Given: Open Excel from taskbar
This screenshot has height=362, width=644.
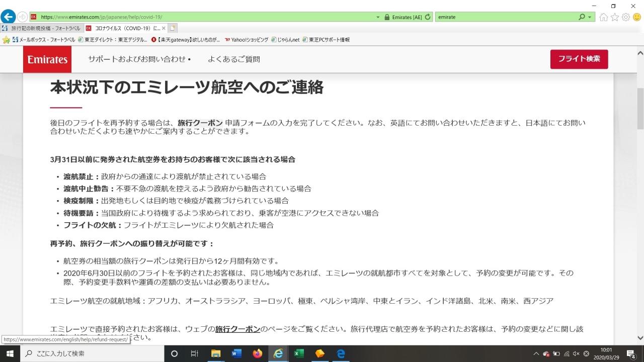Looking at the screenshot, I should [x=299, y=353].
